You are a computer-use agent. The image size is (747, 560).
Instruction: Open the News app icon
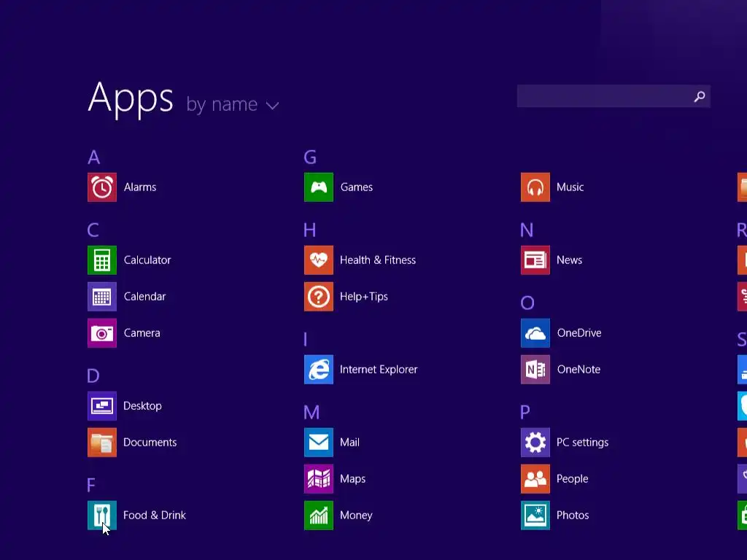coord(535,260)
